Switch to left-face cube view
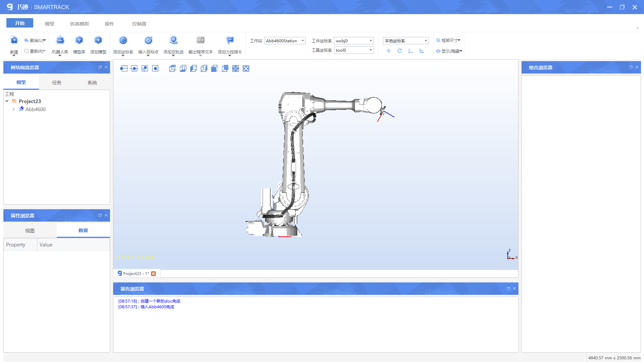The height and width of the screenshot is (362, 644). (x=194, y=69)
